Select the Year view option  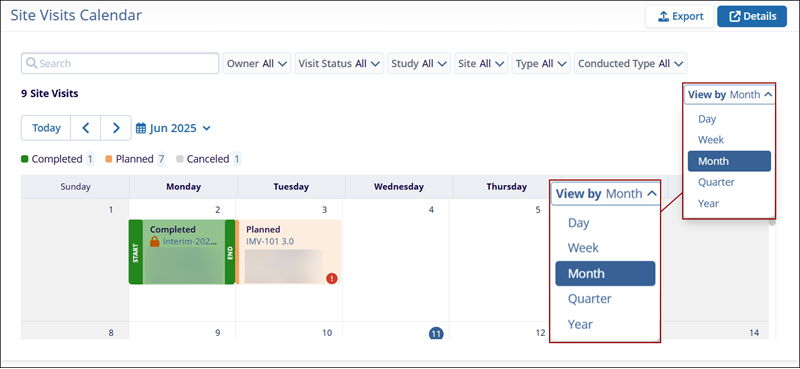(708, 204)
